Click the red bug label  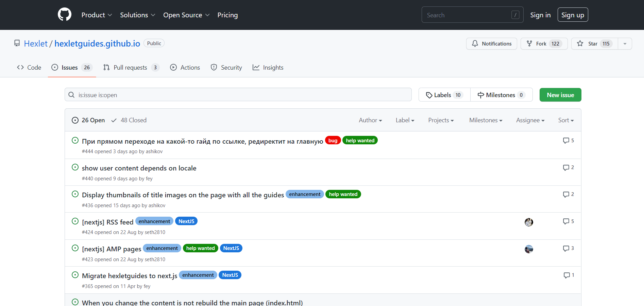[x=333, y=141]
